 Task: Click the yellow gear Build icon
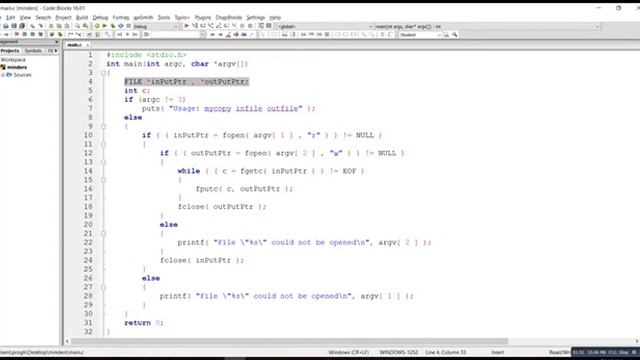click(97, 26)
